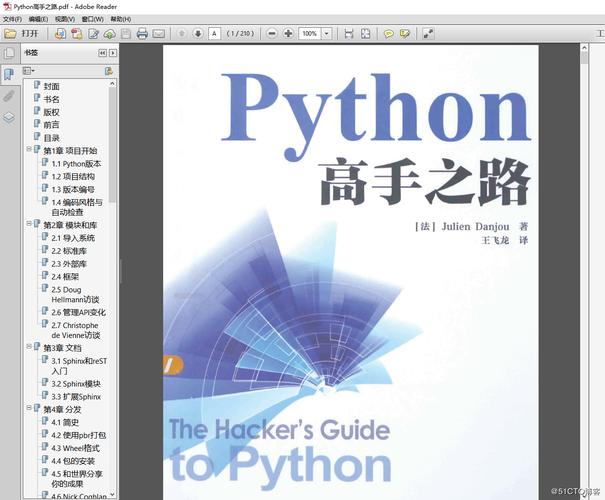Jump to 4.4 包的安装 bookmark
This screenshot has height=500, width=605.
(73, 461)
